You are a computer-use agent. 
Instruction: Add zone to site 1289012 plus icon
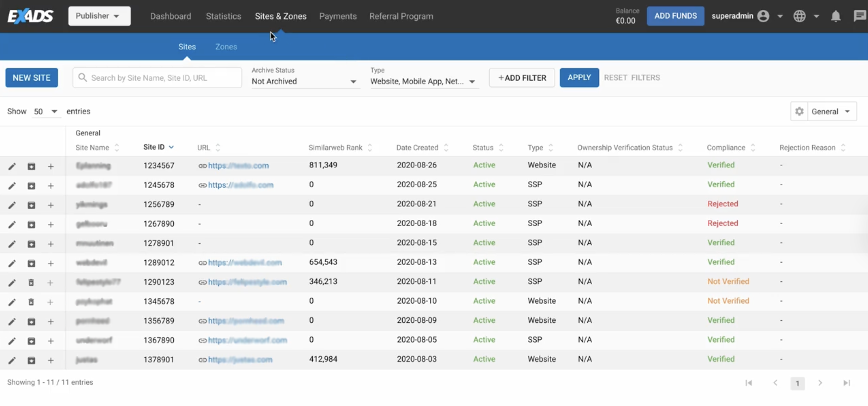51,263
